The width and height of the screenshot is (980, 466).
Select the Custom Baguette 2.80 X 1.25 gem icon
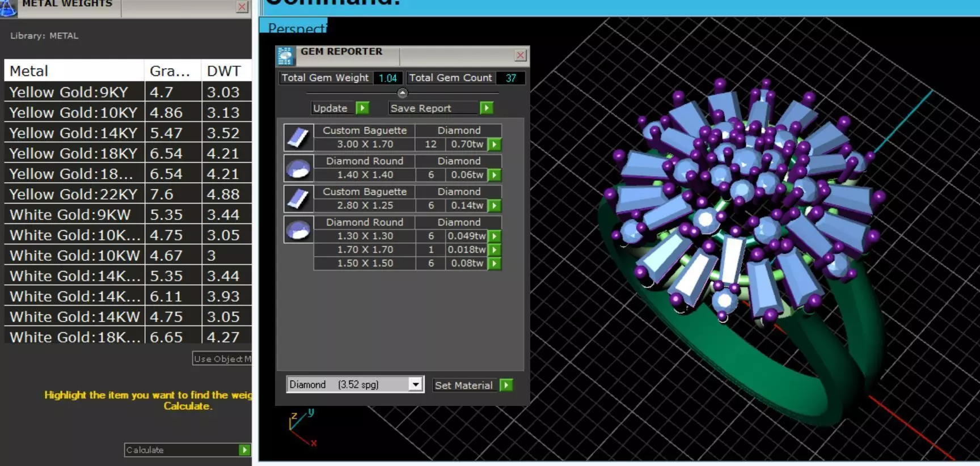298,198
